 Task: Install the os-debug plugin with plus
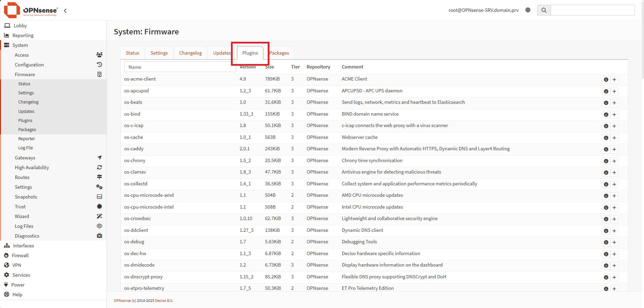click(614, 243)
